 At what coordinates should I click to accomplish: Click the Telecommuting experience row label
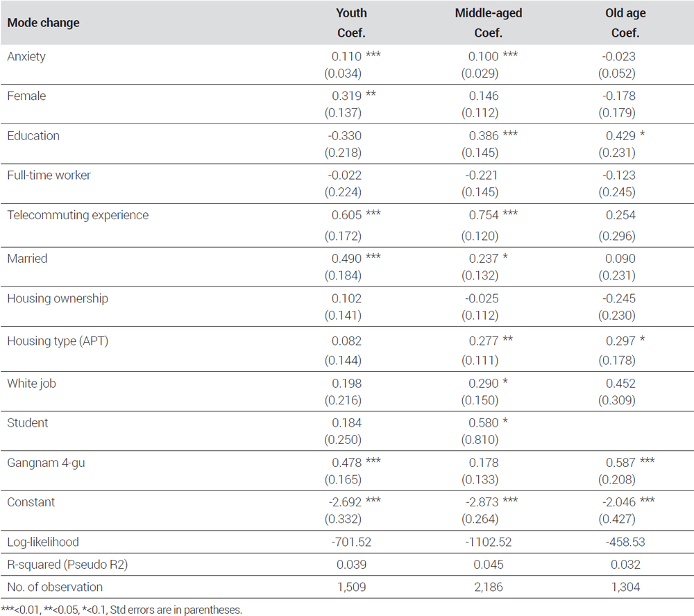(x=78, y=215)
